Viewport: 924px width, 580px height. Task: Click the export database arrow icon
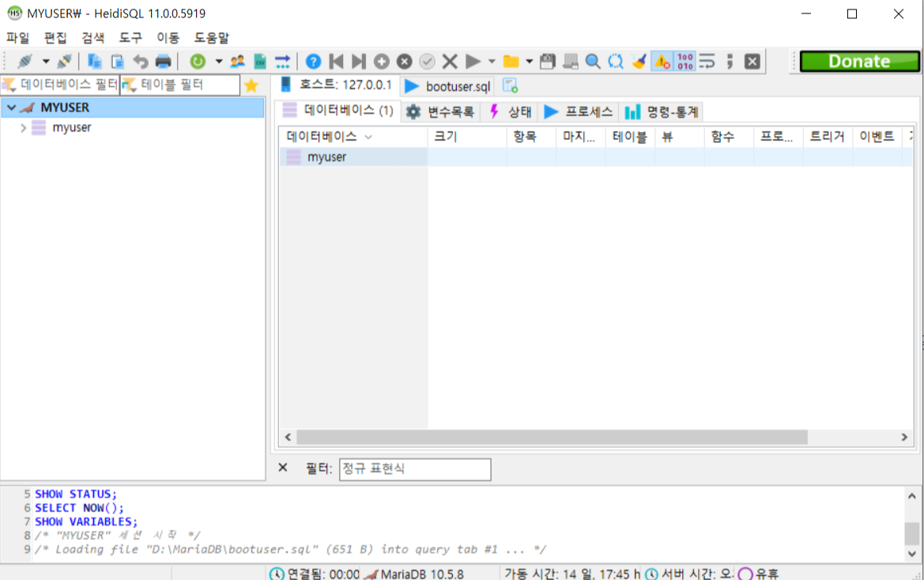tap(283, 61)
